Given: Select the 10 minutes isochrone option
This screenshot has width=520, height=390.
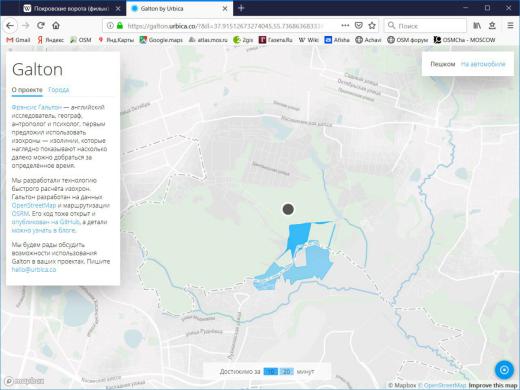Looking at the screenshot, I should click(x=271, y=371).
